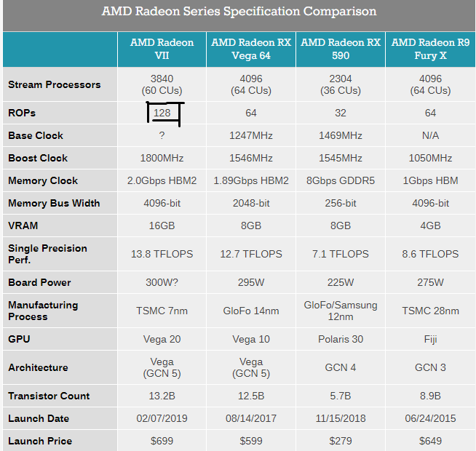The width and height of the screenshot is (476, 451).
Task: Click the 'GCN 4' cell
Action: [341, 367]
